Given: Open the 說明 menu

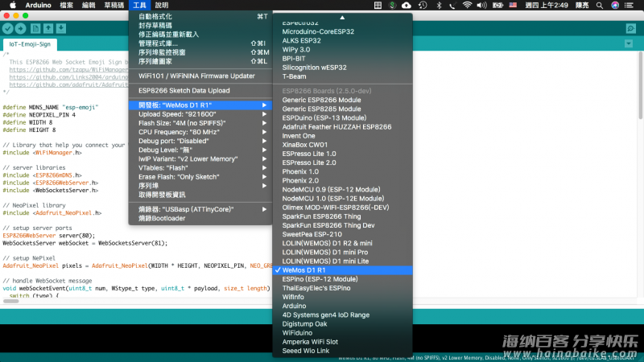Looking at the screenshot, I should [162, 5].
